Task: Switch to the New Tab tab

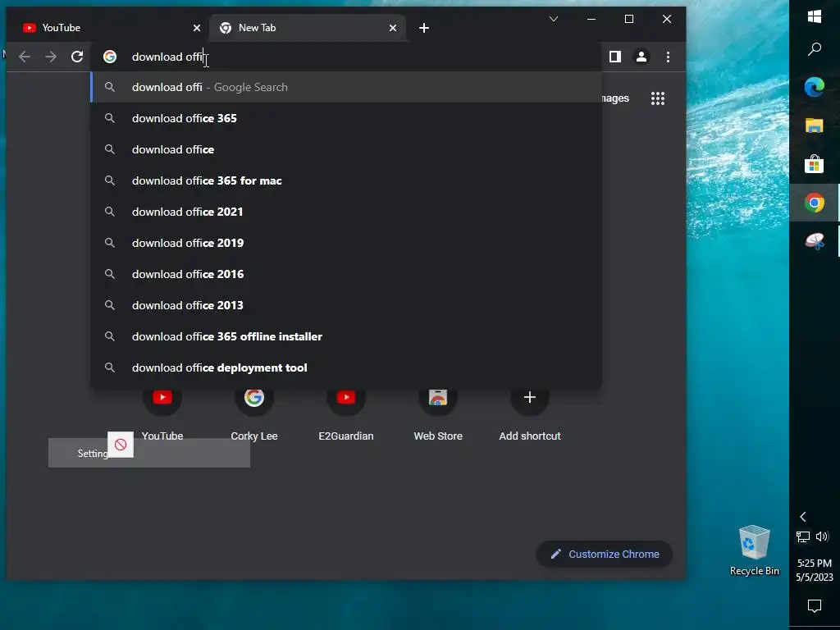Action: point(307,28)
